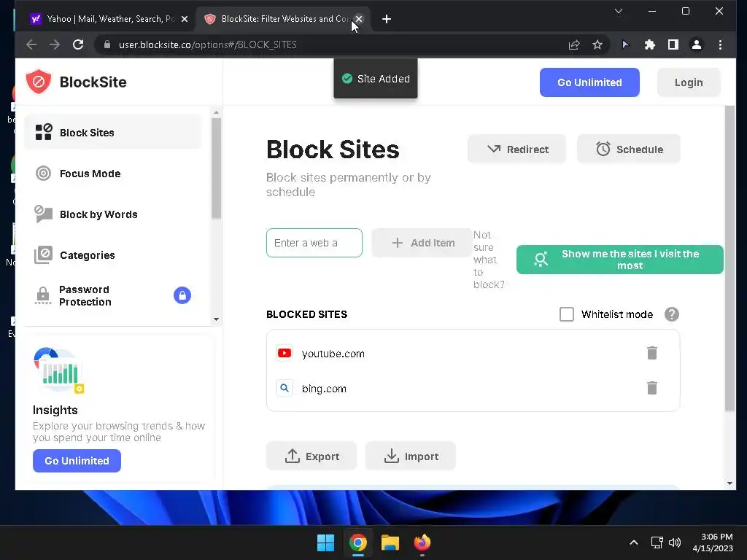Click the play-arrow extension icon in toolbar

click(x=625, y=44)
